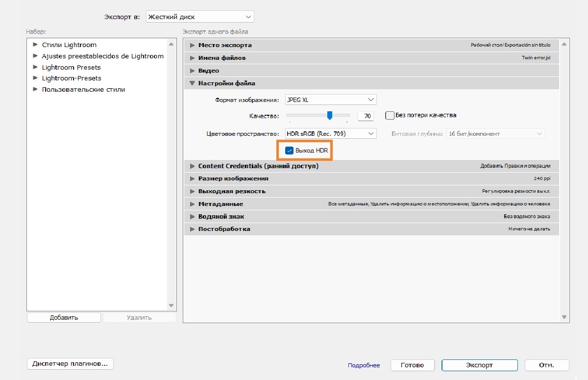Click preset list scroll up arrow

click(171, 44)
